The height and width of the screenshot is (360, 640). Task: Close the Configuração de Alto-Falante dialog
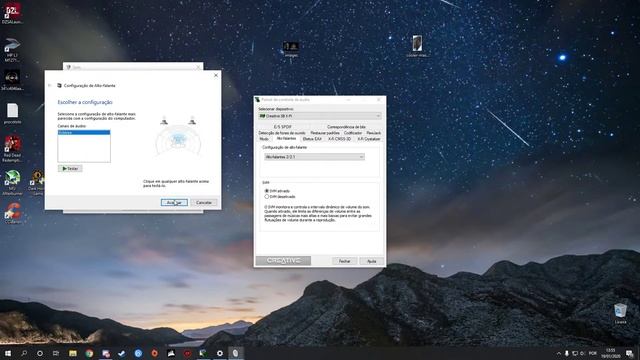coord(216,75)
